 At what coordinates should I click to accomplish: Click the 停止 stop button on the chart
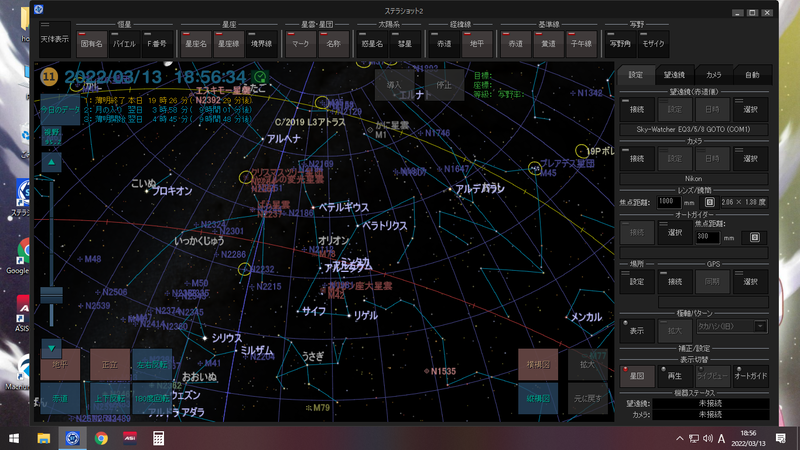[x=444, y=85]
